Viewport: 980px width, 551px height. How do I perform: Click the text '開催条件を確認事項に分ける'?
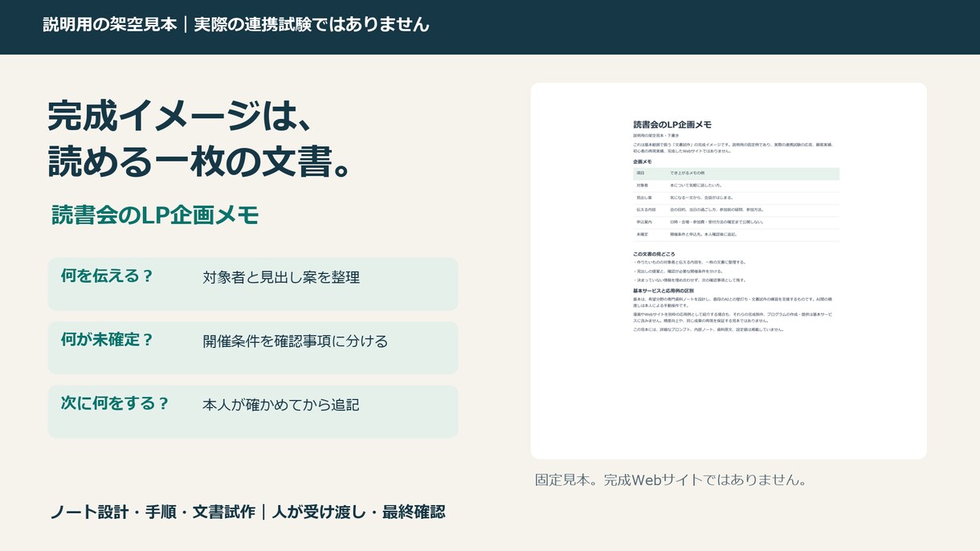point(296,341)
